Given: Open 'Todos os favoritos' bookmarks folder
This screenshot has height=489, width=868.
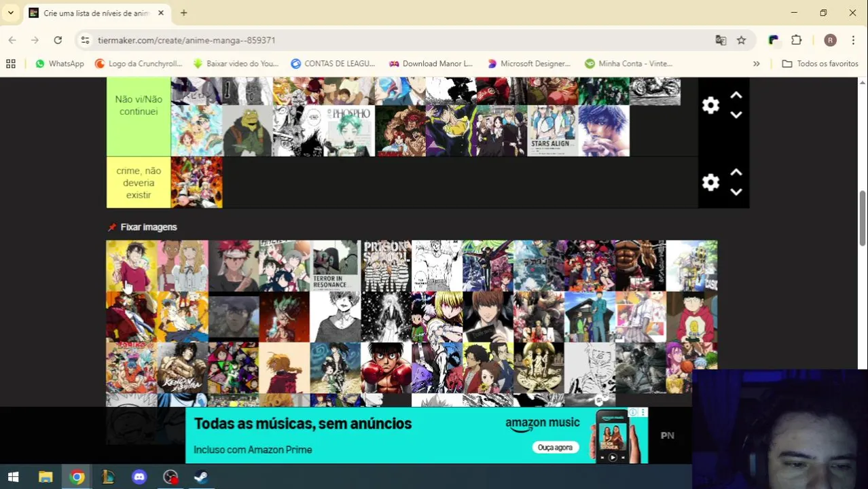Looking at the screenshot, I should [820, 63].
